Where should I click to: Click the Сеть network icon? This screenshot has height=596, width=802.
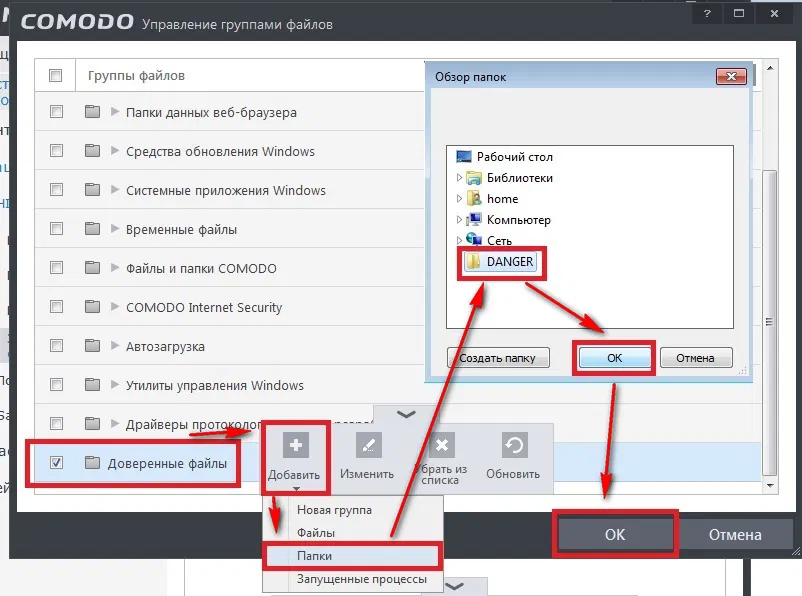coord(474,239)
